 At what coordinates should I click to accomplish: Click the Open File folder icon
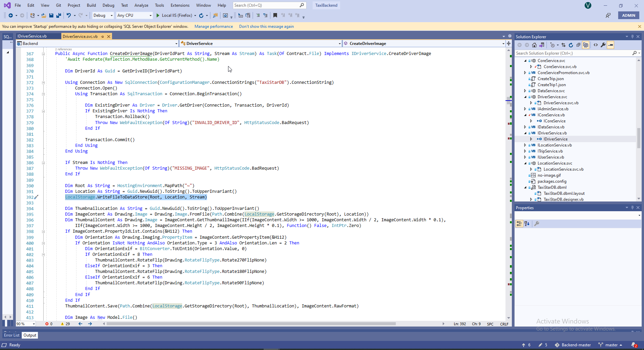pos(44,15)
